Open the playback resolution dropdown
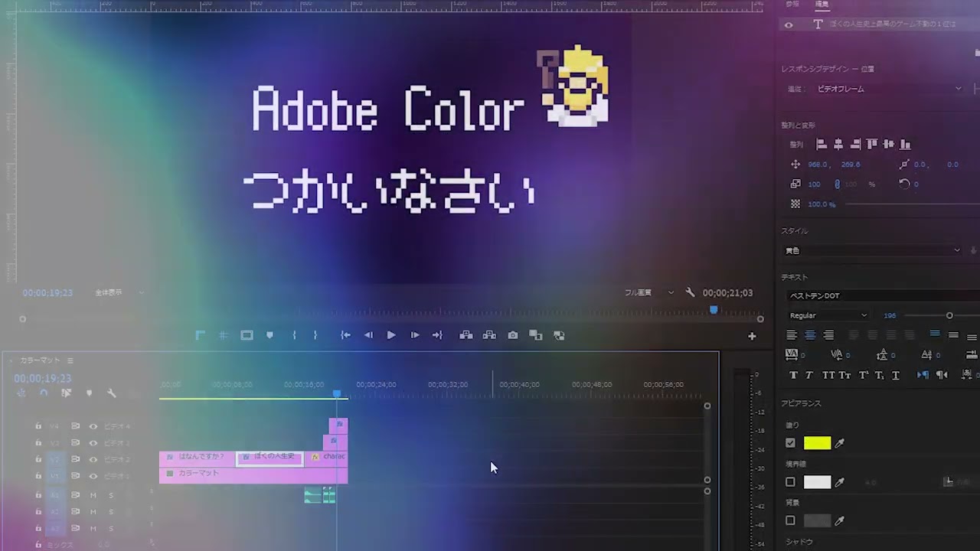The image size is (980, 551). click(x=649, y=292)
